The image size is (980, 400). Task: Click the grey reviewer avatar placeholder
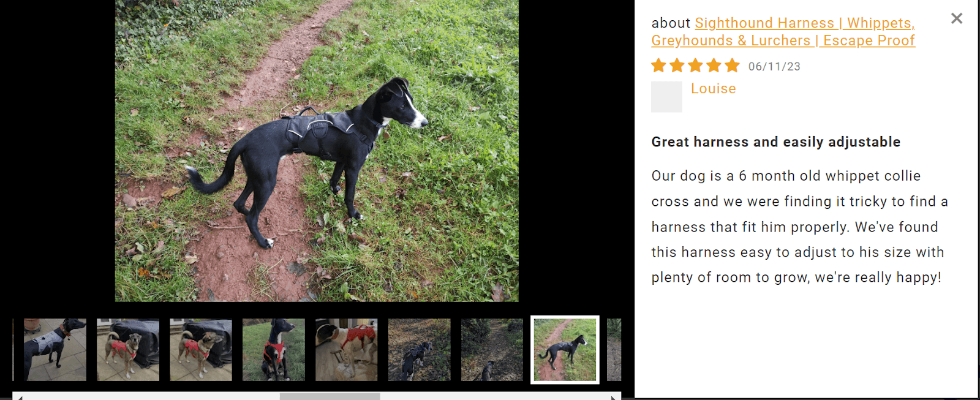[x=666, y=97]
